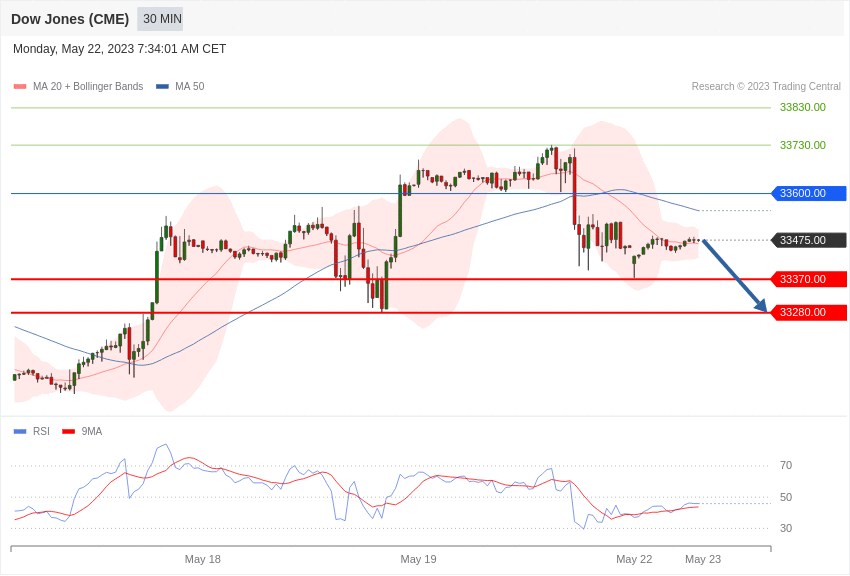
Task: Click the 33830.00 resistance price label
Action: 802,107
